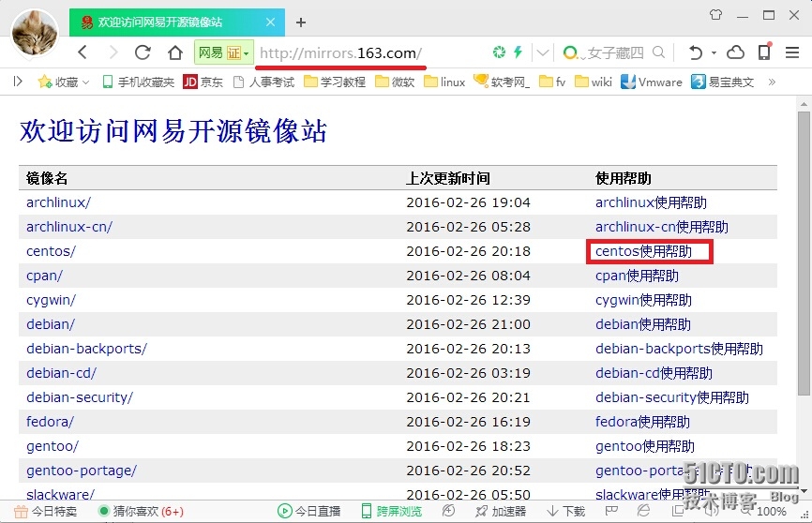This screenshot has height=523, width=812.
Task: Open the 微软 bookmark folder
Action: pyautogui.click(x=395, y=82)
